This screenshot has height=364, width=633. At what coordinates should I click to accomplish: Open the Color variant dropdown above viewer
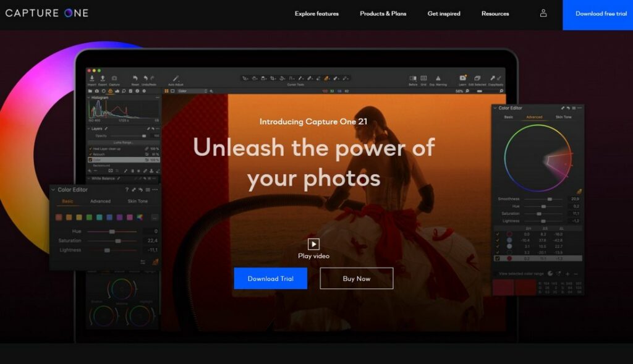point(193,91)
